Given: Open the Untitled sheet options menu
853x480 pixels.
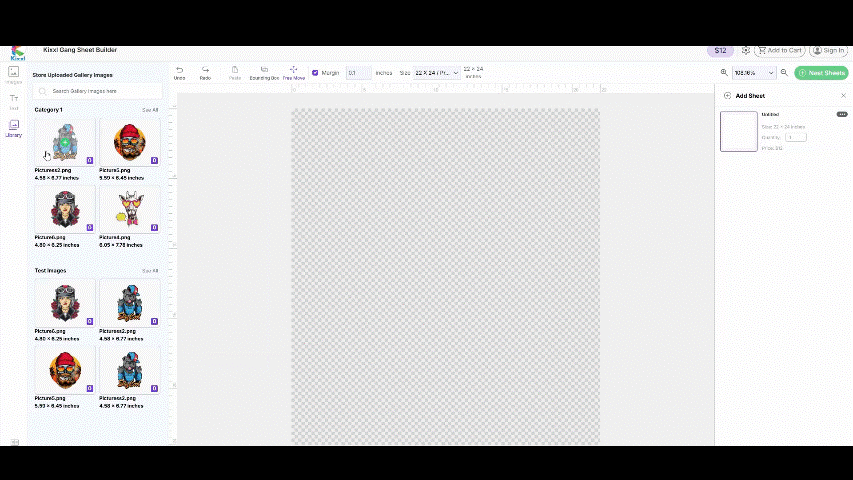Looking at the screenshot, I should point(842,115).
